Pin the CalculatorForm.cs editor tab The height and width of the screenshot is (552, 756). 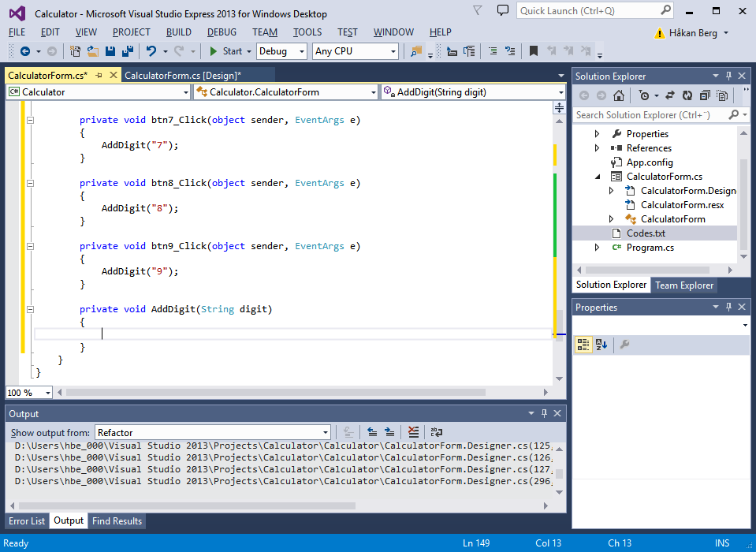[x=99, y=75]
